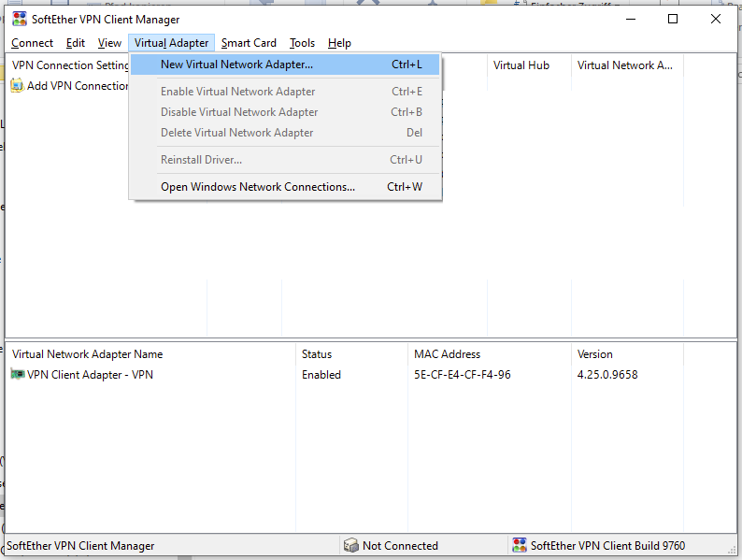Click the Not Connected status bar icon
This screenshot has width=742, height=560.
[x=351, y=545]
